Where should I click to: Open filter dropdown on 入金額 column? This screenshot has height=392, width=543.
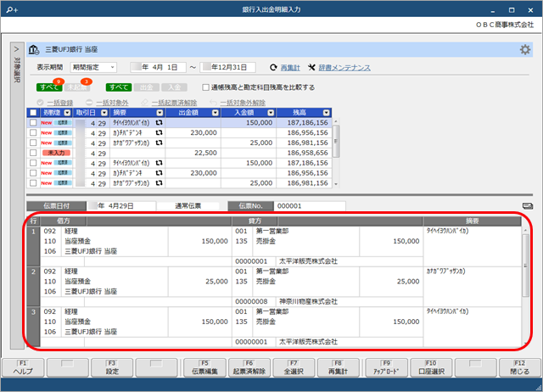[271, 113]
